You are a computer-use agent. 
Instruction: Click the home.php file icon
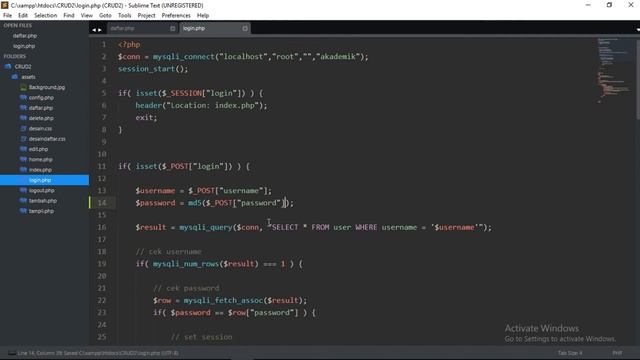pos(23,159)
